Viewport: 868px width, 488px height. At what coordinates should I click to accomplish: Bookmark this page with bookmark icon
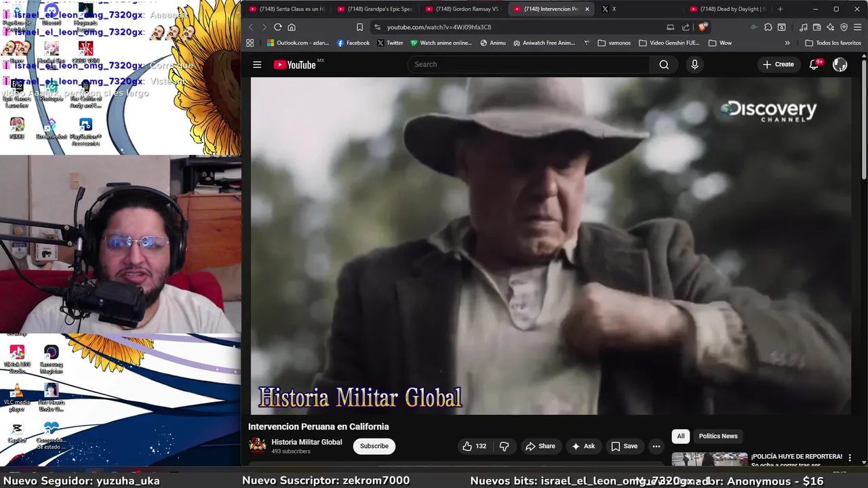click(x=359, y=27)
